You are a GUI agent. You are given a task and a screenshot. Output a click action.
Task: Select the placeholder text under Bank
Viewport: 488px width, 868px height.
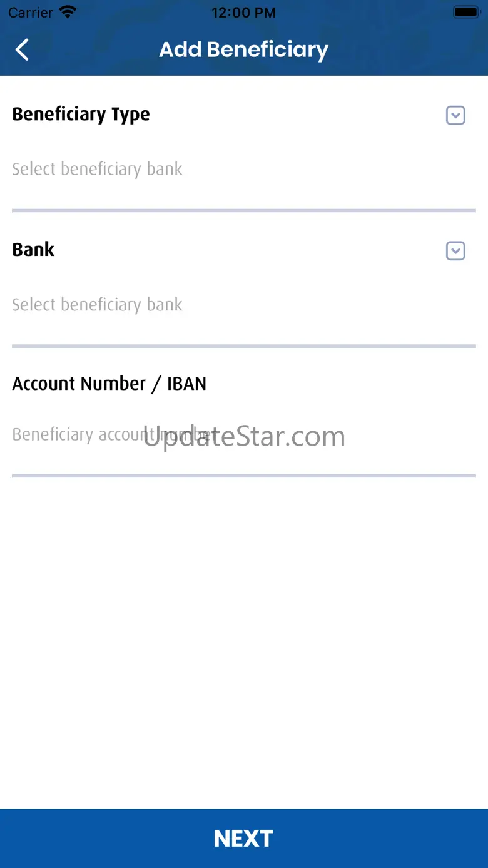tap(98, 305)
